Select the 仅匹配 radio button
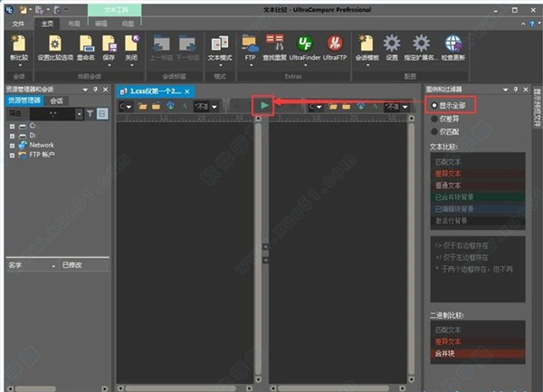Viewport: 543px width, 392px height. click(434, 131)
